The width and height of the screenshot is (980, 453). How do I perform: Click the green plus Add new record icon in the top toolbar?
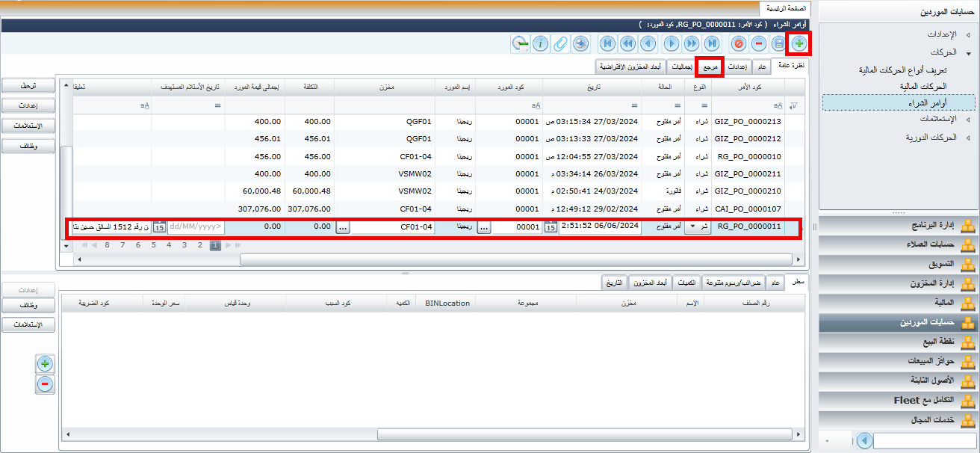799,43
